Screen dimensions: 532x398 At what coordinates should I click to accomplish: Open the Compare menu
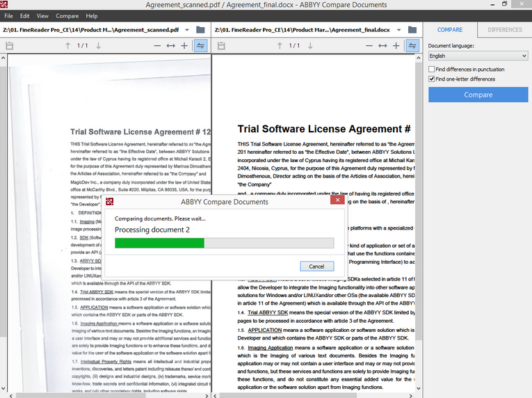click(67, 16)
